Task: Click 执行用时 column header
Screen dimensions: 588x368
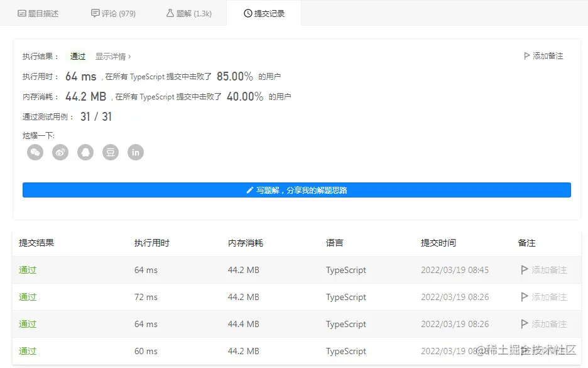Action: (x=152, y=243)
